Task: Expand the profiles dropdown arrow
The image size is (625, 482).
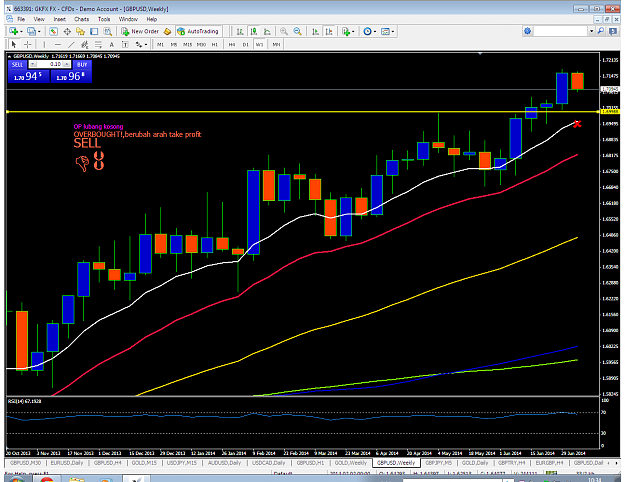Action: click(39, 31)
